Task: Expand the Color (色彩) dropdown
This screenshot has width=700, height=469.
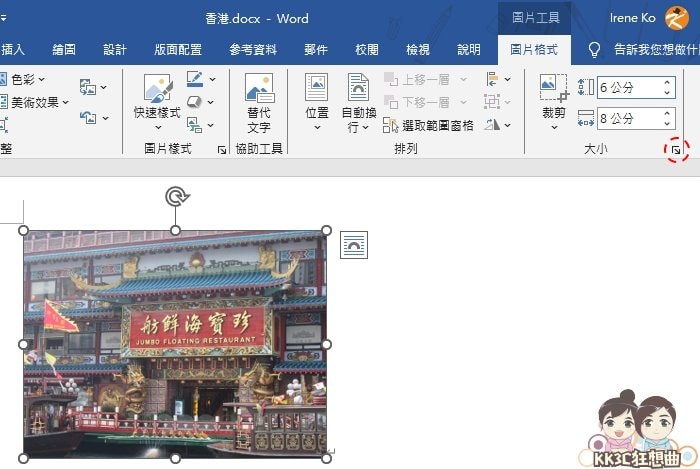Action: [33, 78]
